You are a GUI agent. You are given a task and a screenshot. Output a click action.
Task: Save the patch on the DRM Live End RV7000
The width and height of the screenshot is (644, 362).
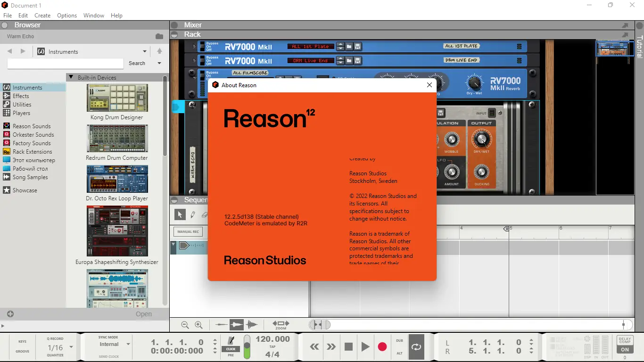pyautogui.click(x=357, y=61)
